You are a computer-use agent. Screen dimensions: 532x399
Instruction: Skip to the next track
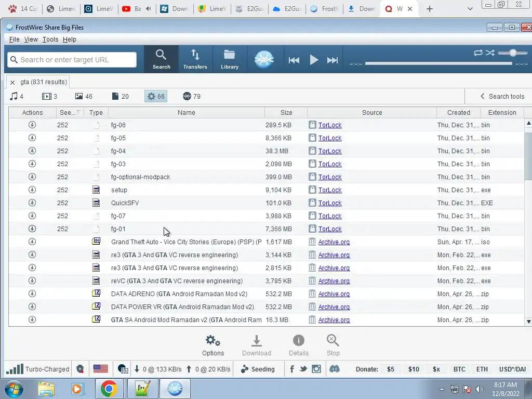332,60
